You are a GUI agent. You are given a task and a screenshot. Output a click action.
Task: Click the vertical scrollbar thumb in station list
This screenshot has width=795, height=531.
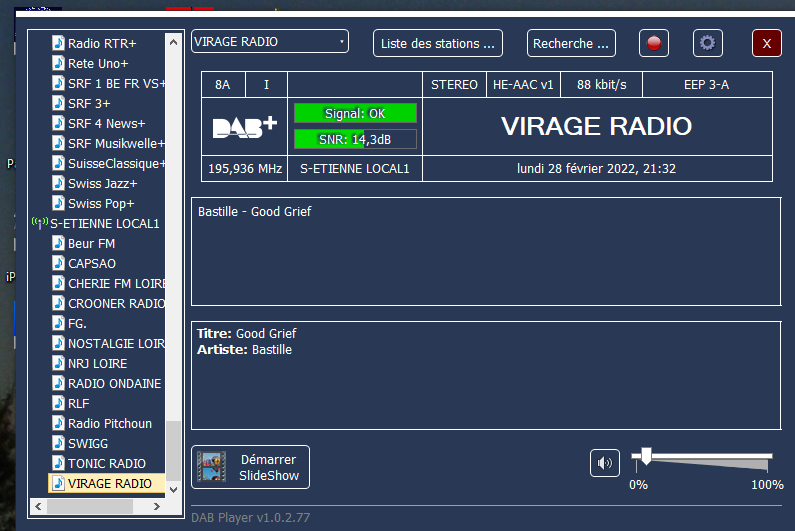173,450
